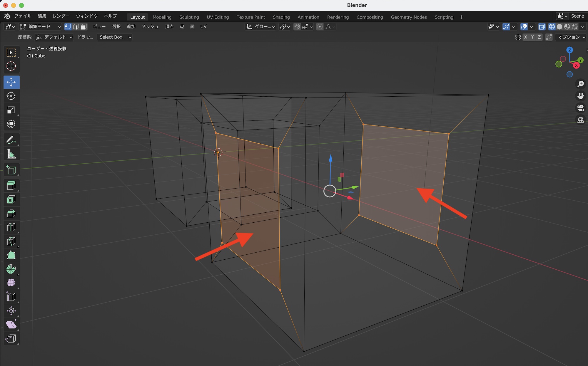Enable face select mode

click(83, 27)
